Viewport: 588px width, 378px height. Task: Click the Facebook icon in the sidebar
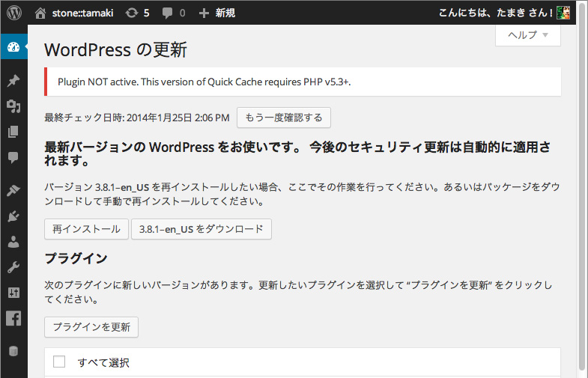click(13, 318)
